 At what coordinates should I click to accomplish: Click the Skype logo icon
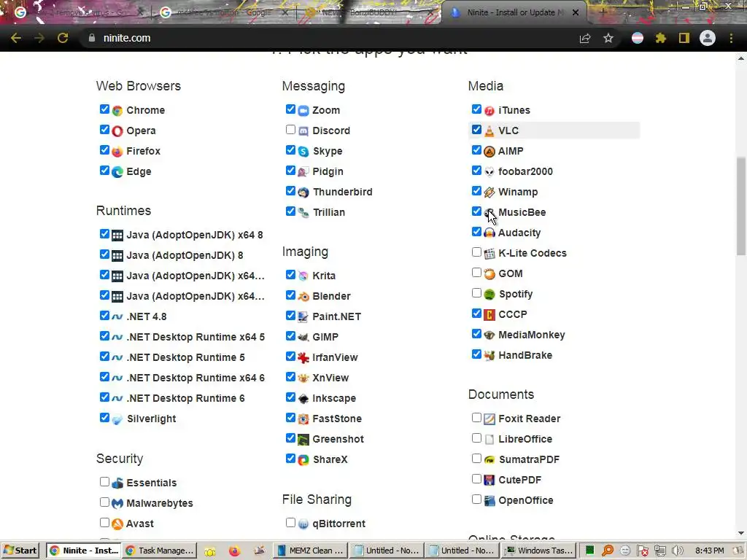pos(303,152)
